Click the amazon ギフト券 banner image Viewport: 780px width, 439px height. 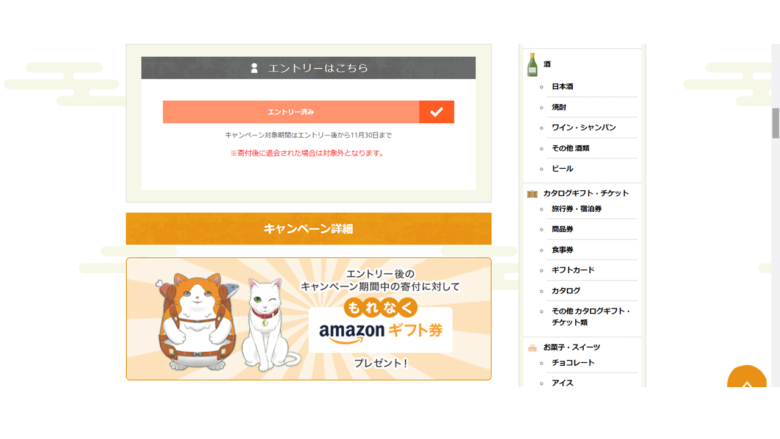(308, 319)
